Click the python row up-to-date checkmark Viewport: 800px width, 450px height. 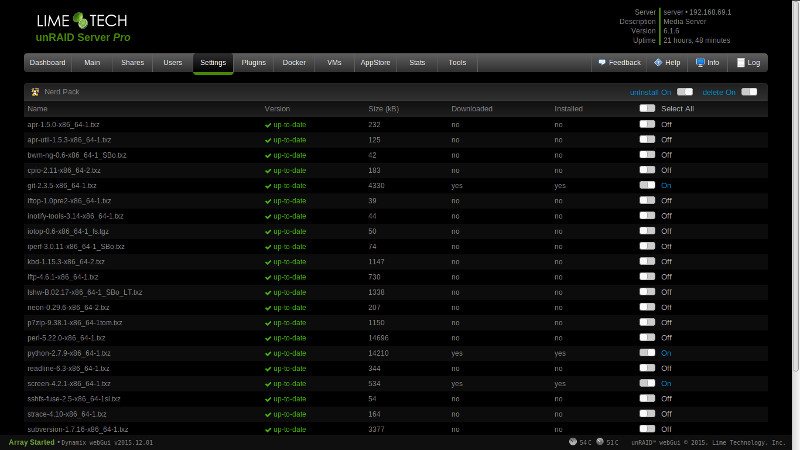pos(268,354)
